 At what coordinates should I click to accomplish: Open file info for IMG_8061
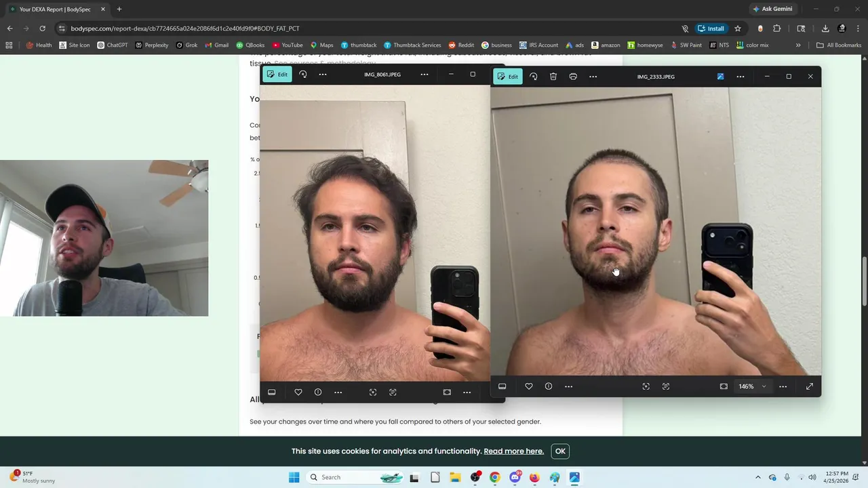click(318, 392)
